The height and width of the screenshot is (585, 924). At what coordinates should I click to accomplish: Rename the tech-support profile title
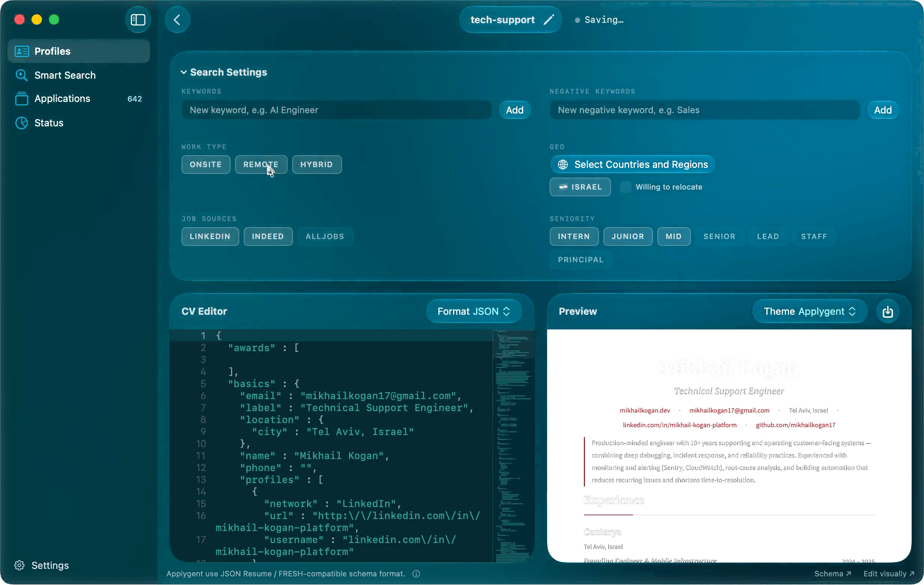pyautogui.click(x=510, y=19)
